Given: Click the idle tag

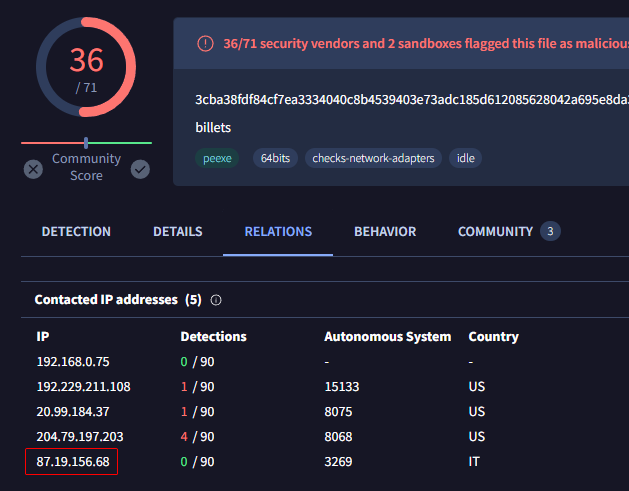Looking at the screenshot, I should pos(465,158).
